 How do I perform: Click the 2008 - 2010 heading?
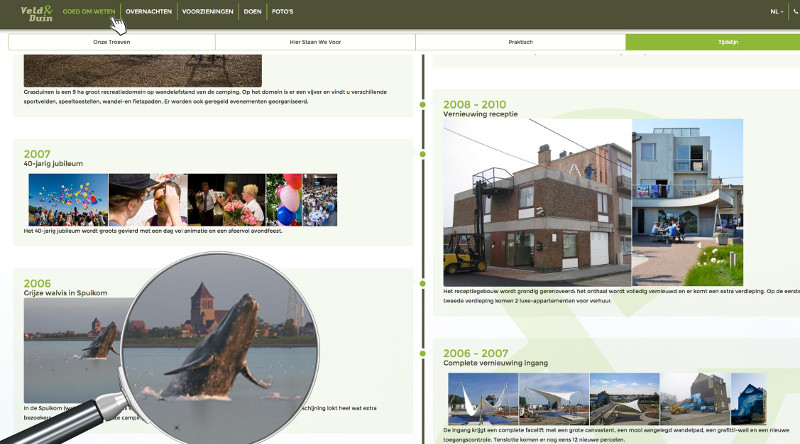tap(474, 105)
